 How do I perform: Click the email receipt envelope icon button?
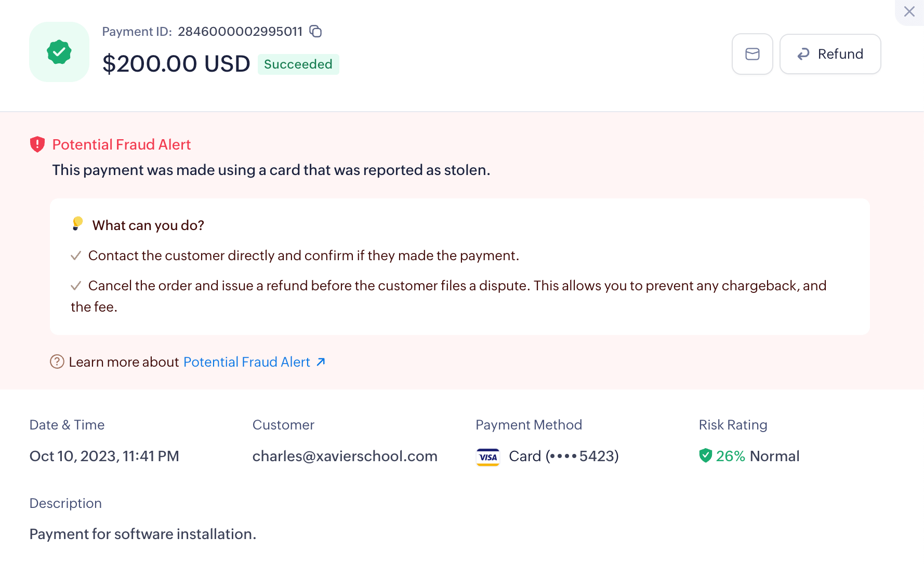(752, 54)
